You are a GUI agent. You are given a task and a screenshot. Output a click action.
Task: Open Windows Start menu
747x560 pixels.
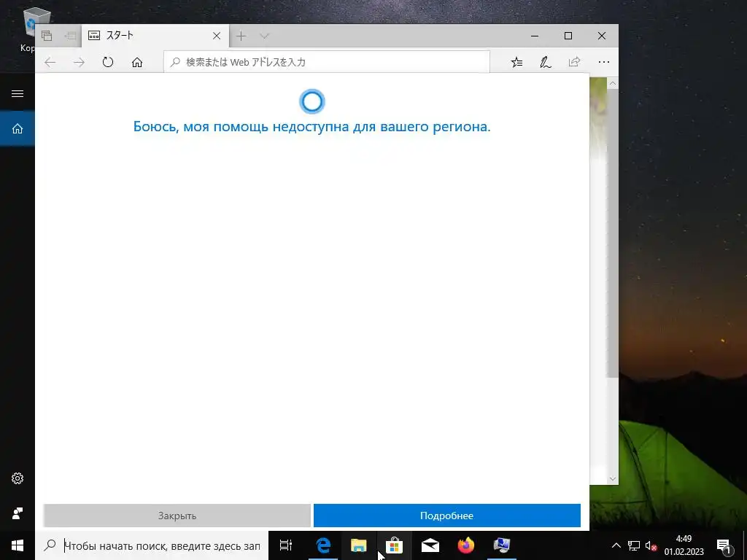18,545
